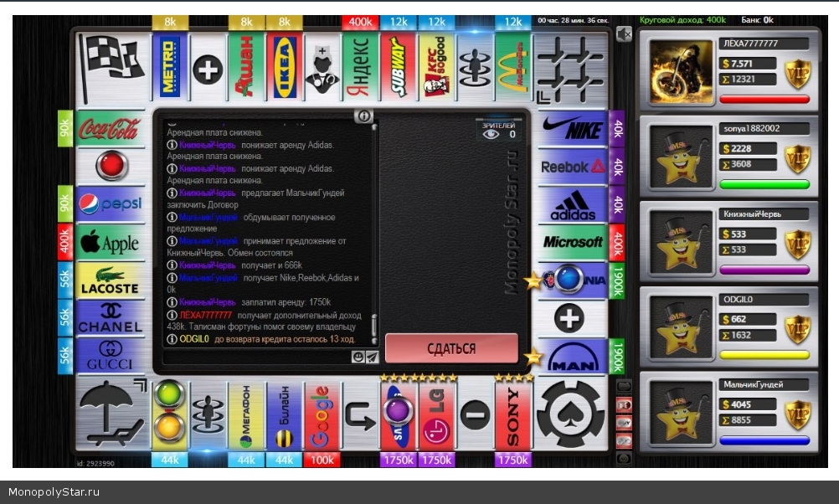This screenshot has width=839, height=504.
Task: Select the adidas board cell
Action: pyautogui.click(x=572, y=205)
